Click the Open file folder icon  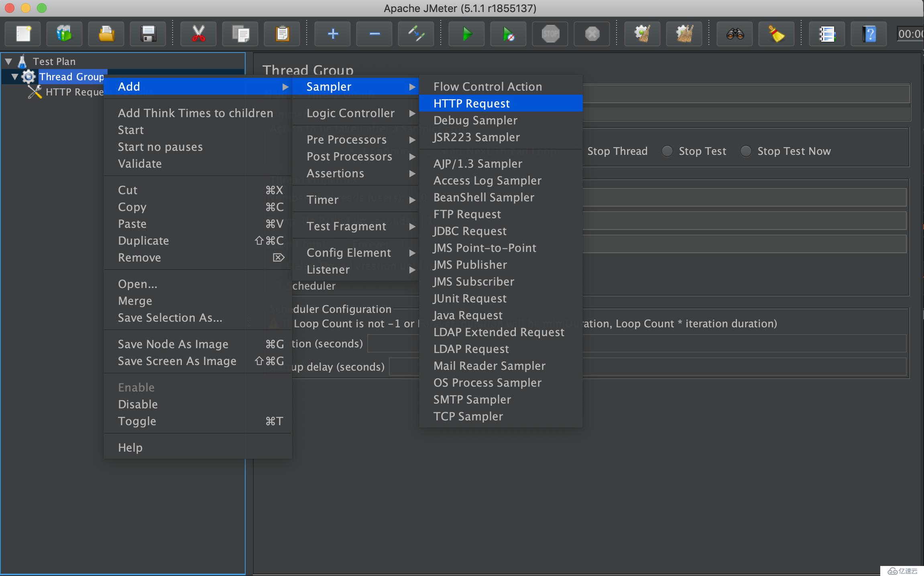click(x=106, y=34)
